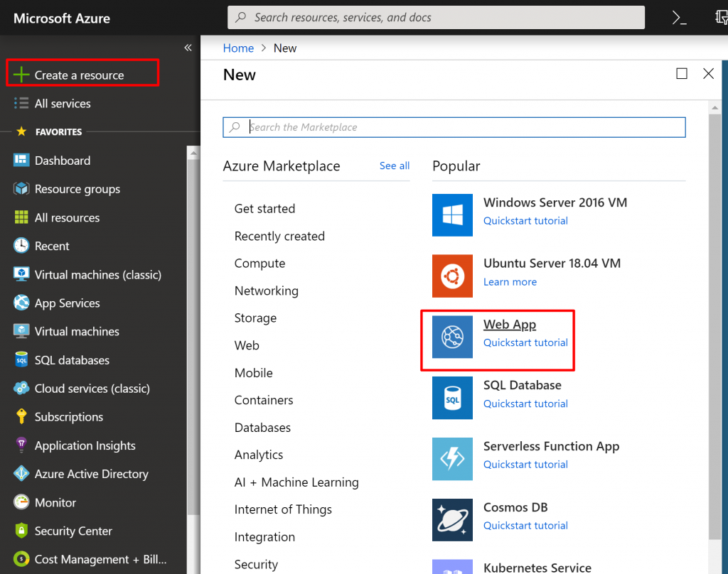Open Learn more for Ubuntu Server 18.04 VM
The image size is (728, 574).
pyautogui.click(x=510, y=281)
